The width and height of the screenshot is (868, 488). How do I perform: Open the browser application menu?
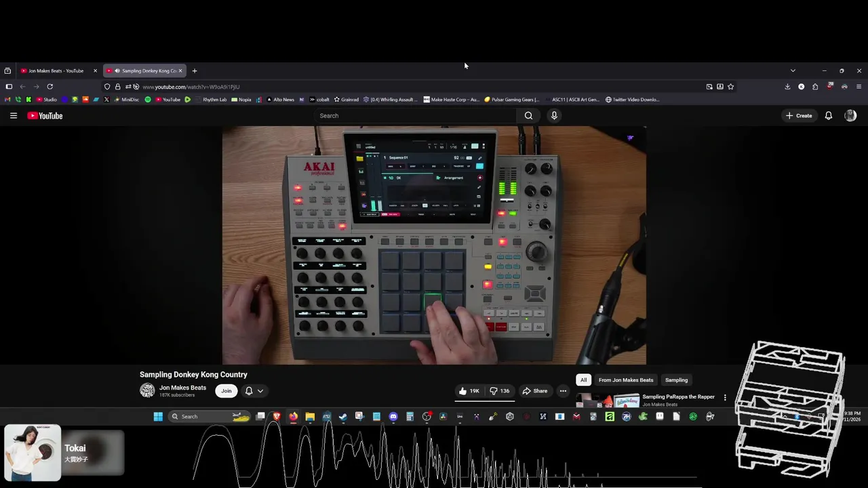[x=859, y=87]
